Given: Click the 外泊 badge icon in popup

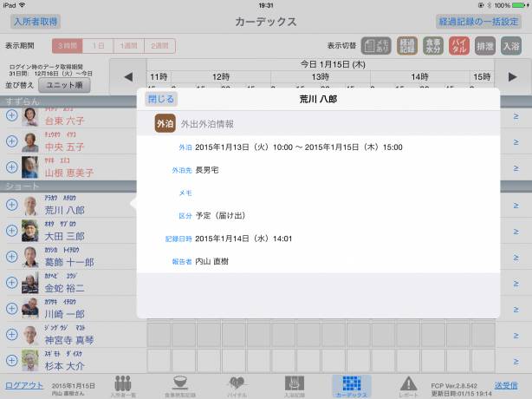Looking at the screenshot, I should coord(165,124).
